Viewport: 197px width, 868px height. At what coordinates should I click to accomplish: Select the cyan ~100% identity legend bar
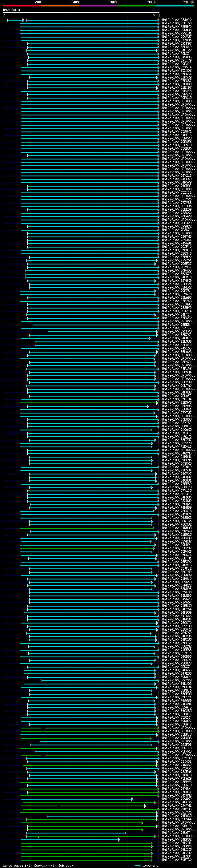tap(175, 6)
